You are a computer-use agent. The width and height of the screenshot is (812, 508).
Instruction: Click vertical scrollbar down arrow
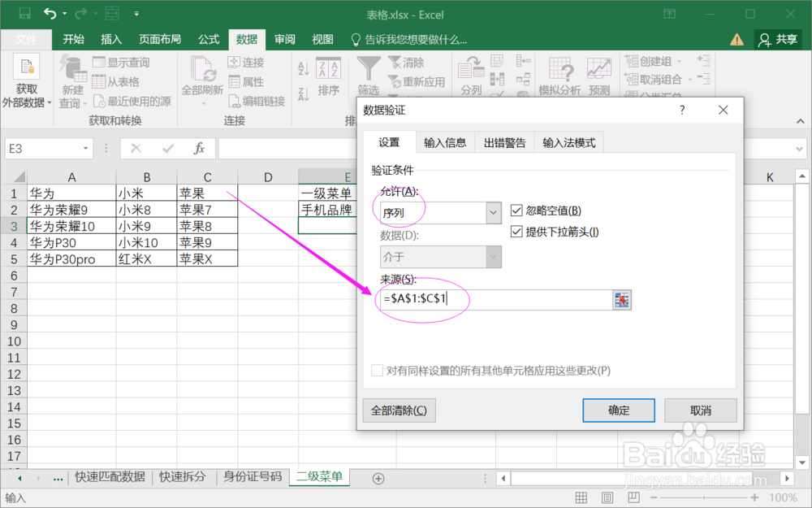tap(801, 462)
